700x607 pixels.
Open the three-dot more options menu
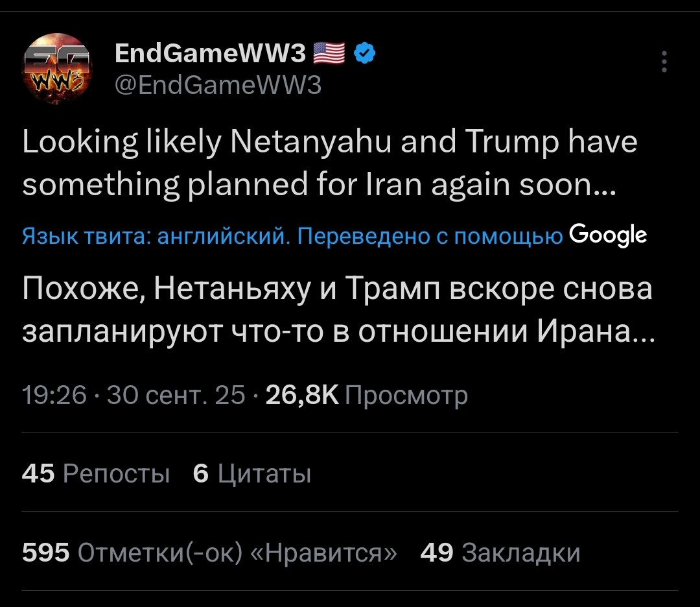[663, 62]
